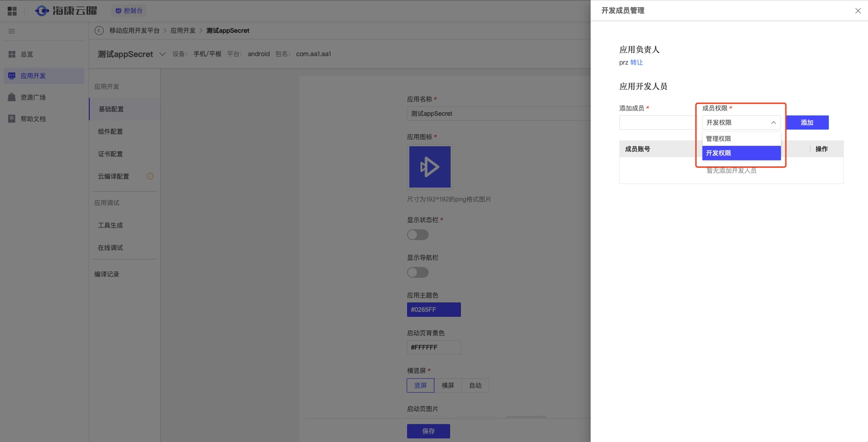This screenshot has height=442, width=868.
Task: Click the 应用开发人员 heading
Action: tap(643, 86)
